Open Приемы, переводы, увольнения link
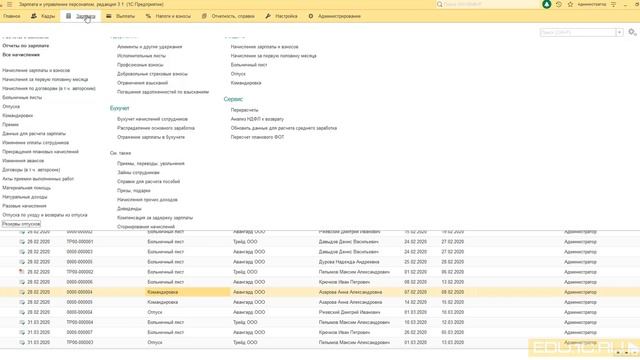Screen dimensions: 640x360 [151, 163]
